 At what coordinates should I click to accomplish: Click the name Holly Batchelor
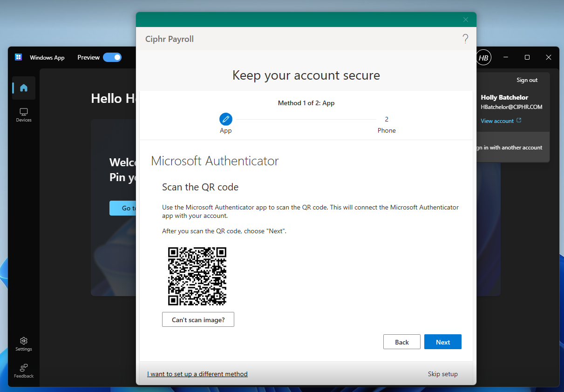pos(504,97)
